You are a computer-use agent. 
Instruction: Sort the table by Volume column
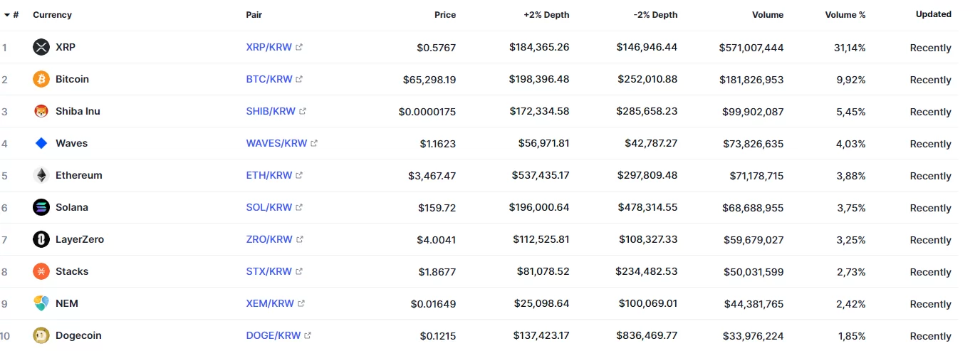click(x=768, y=14)
